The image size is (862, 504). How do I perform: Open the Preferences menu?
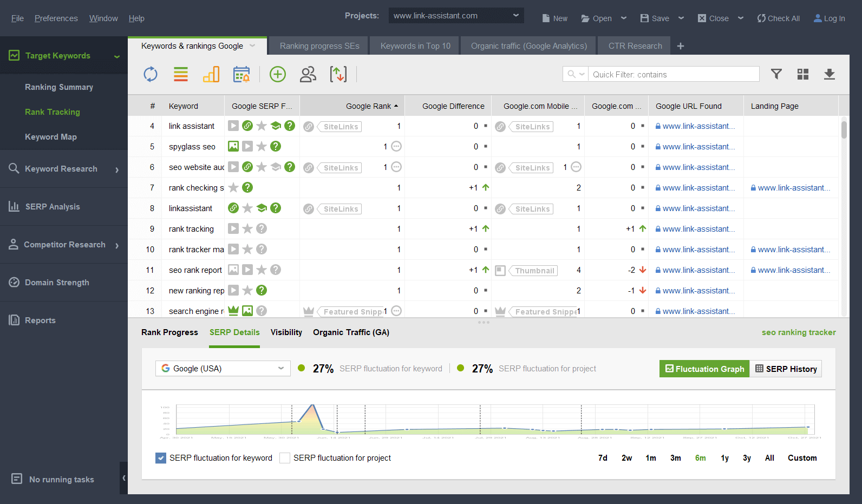(56, 18)
